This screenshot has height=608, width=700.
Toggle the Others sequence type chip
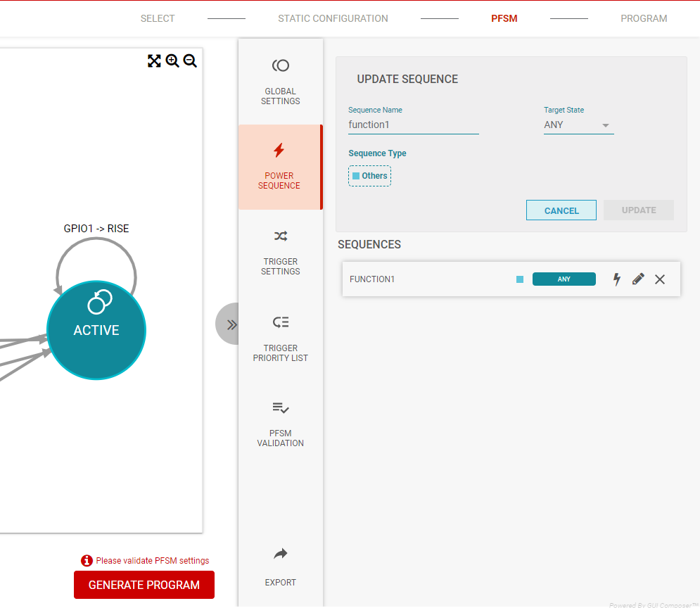pyautogui.click(x=370, y=176)
